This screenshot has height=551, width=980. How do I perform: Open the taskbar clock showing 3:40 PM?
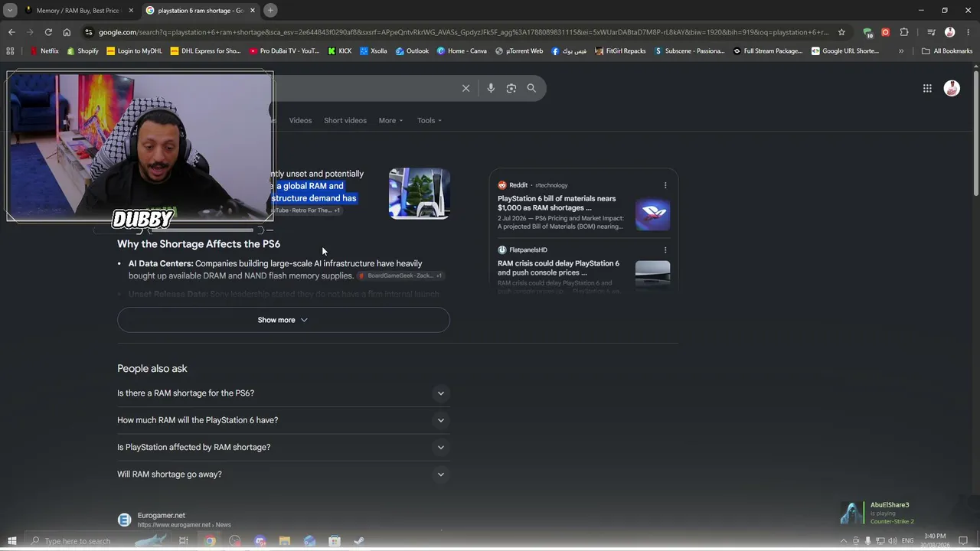pyautogui.click(x=934, y=540)
